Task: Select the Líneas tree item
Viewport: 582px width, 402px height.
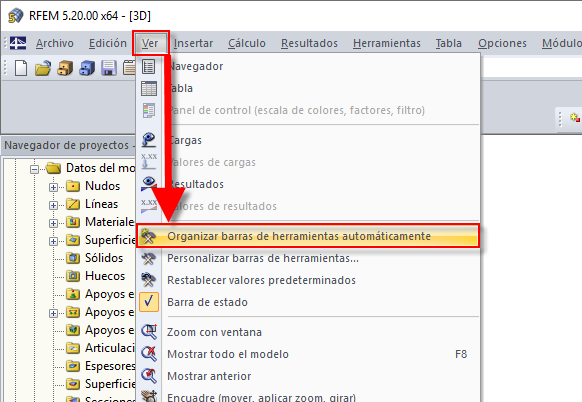Action: click(x=101, y=204)
